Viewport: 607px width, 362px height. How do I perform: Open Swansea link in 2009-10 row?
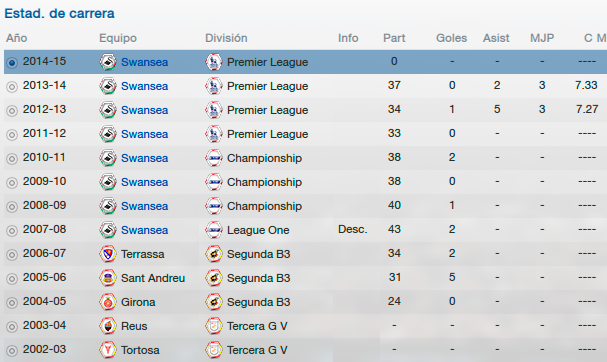coord(144,182)
